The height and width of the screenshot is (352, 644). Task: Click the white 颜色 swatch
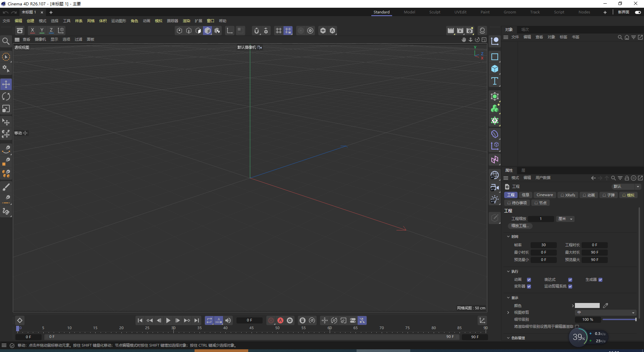(587, 306)
